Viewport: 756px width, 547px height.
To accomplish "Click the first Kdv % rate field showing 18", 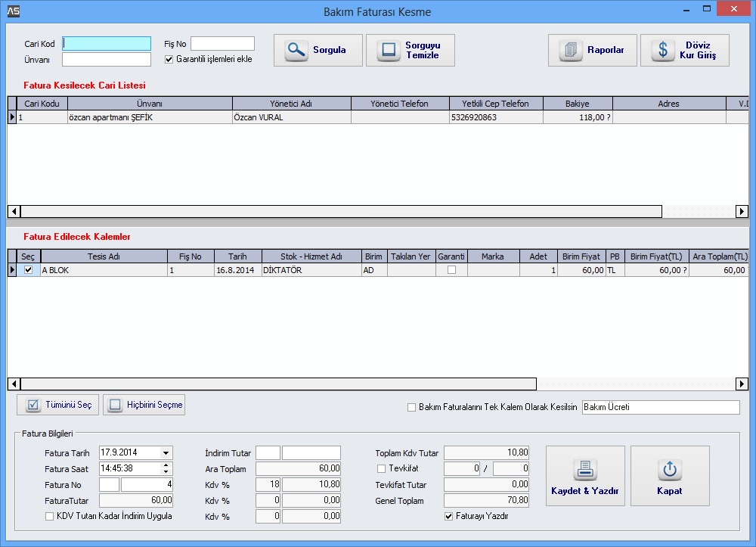I will [268, 484].
